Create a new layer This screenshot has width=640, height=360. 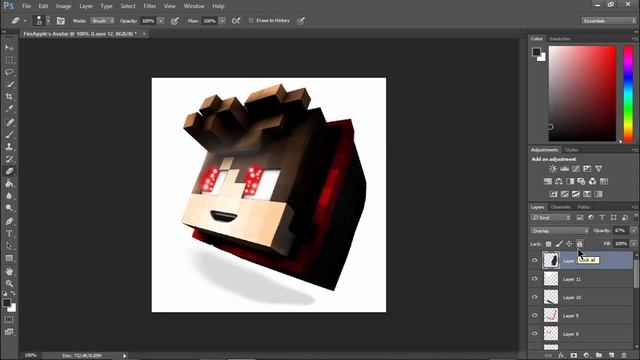coord(611,356)
